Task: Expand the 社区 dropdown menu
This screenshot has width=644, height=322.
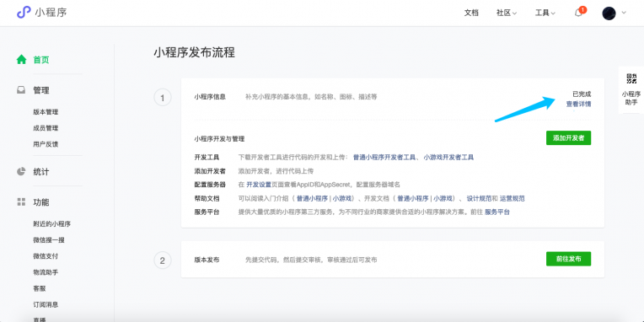Action: (x=507, y=13)
